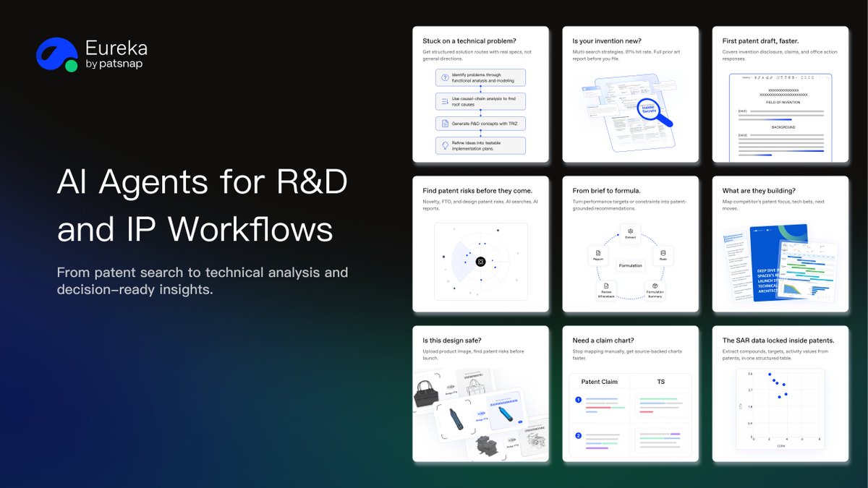Click 'The SAR data locked inside patents.' heading
This screenshot has height=488, width=868.
coord(778,340)
